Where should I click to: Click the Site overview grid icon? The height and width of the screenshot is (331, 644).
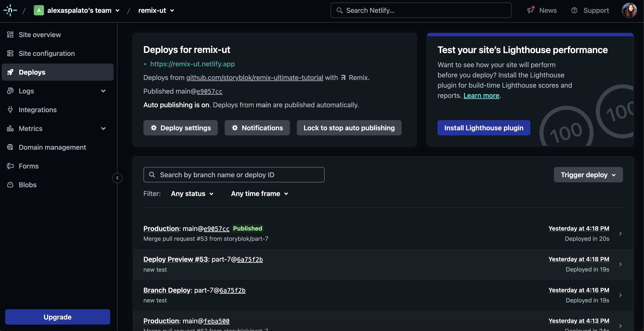coord(10,35)
